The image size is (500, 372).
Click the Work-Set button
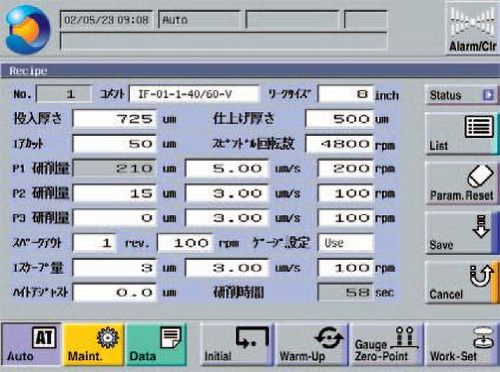pyautogui.click(x=462, y=345)
